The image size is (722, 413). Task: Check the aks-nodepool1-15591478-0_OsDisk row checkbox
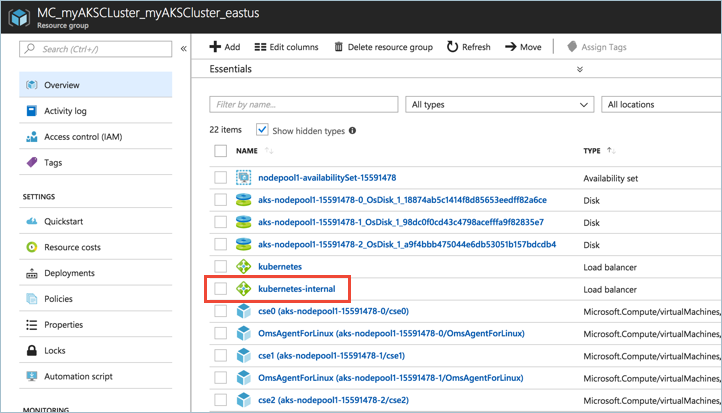[221, 199]
